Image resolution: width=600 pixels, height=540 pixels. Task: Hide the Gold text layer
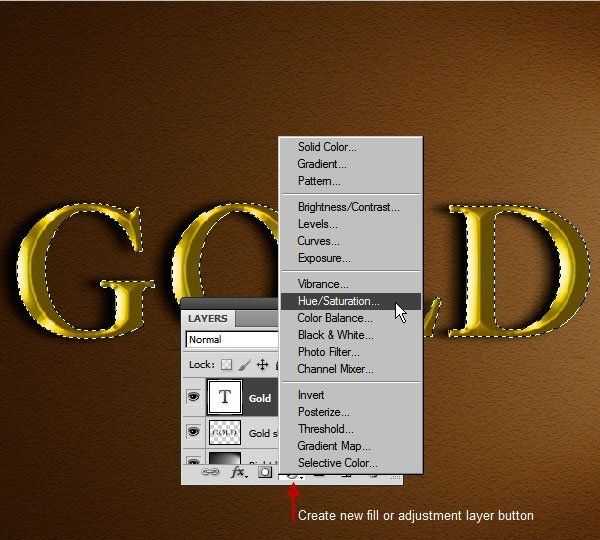click(193, 398)
